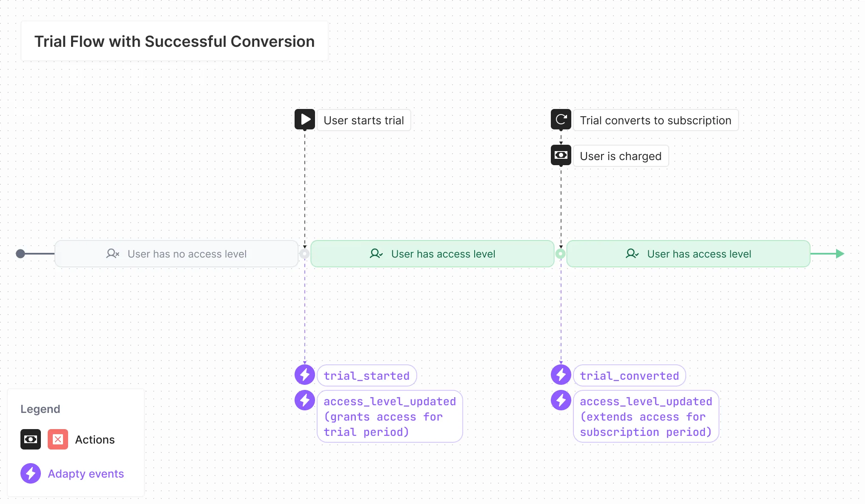Viewport: 865px width, 504px height.
Task: Select the trial_converted event label
Action: click(x=629, y=375)
